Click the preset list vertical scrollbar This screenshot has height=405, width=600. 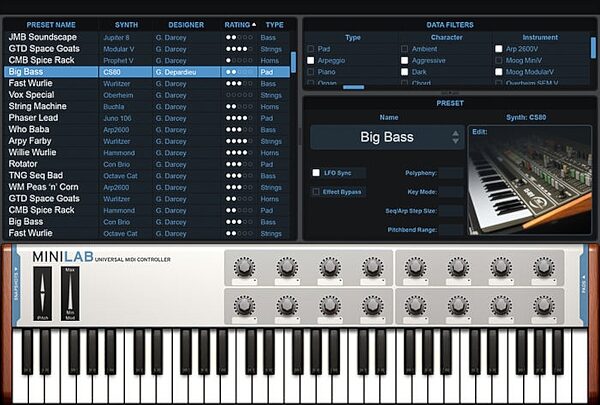[293, 62]
